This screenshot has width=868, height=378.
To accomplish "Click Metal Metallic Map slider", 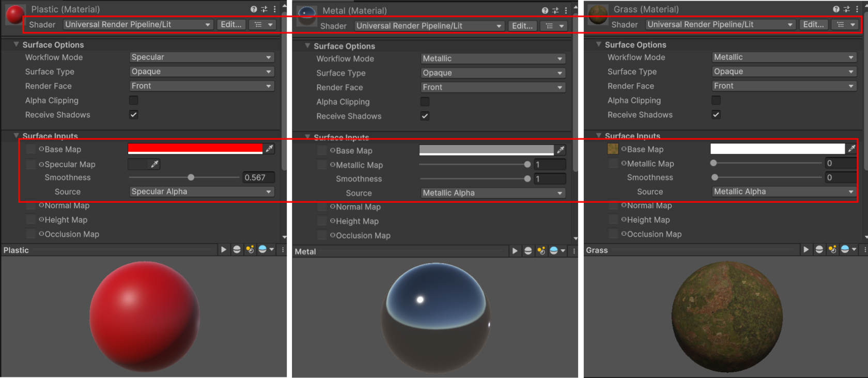I will click(475, 164).
